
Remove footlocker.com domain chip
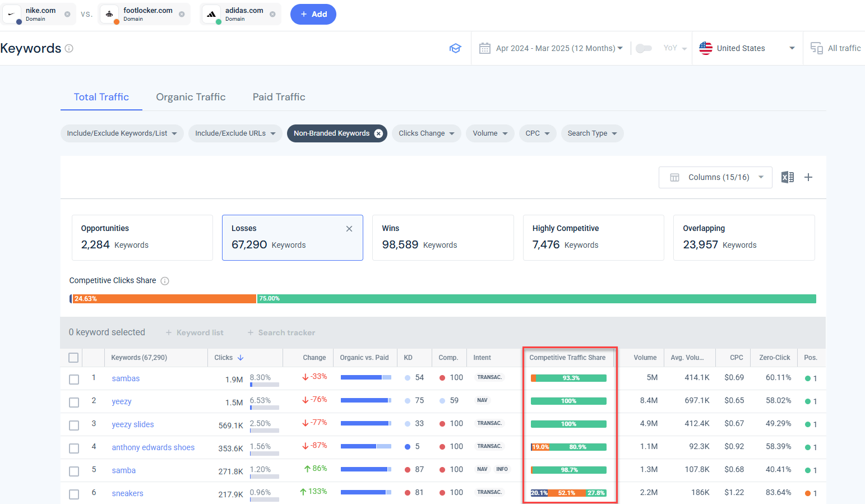click(x=182, y=14)
